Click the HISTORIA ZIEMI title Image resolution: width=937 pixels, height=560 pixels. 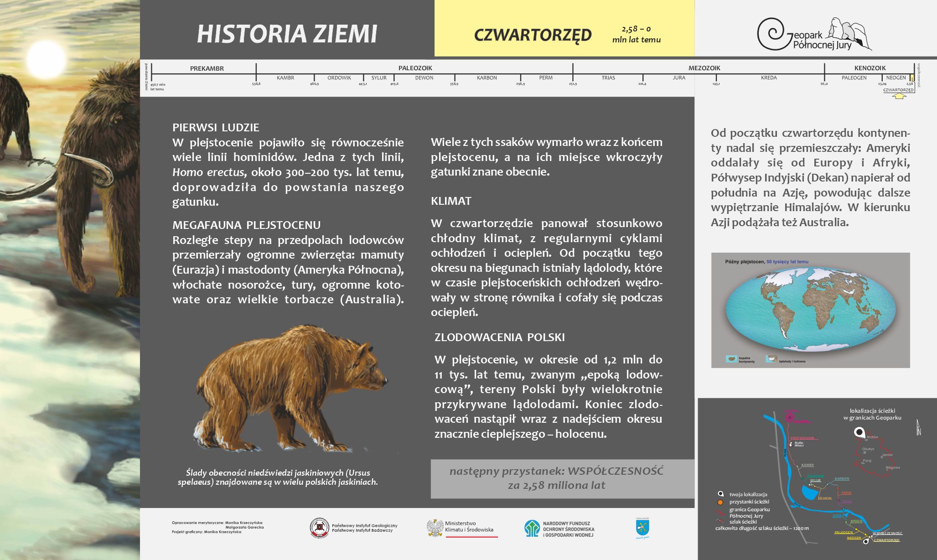tap(287, 34)
